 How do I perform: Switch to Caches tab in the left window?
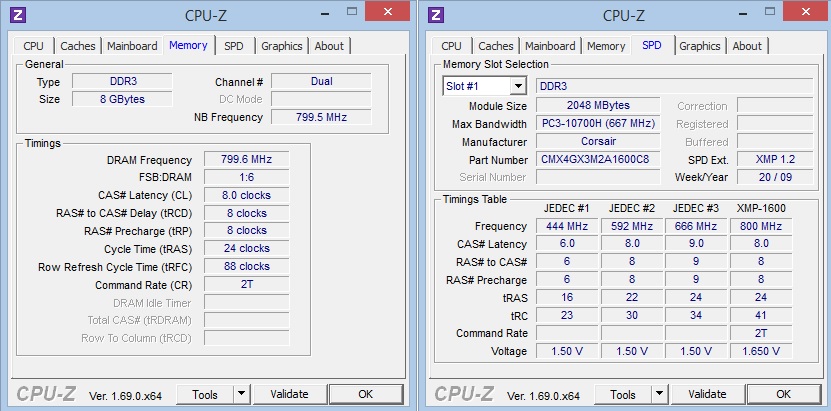pyautogui.click(x=78, y=46)
